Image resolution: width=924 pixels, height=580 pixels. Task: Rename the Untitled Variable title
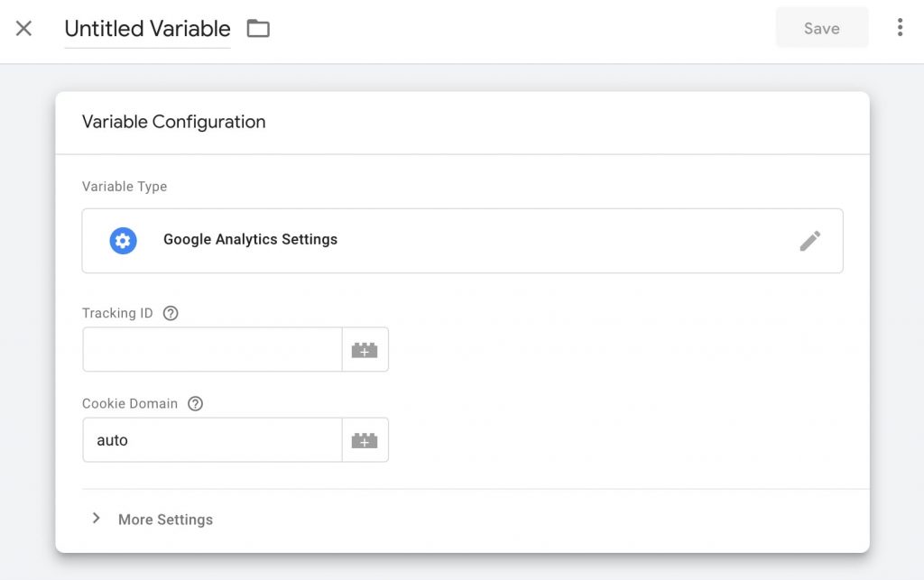(x=146, y=29)
